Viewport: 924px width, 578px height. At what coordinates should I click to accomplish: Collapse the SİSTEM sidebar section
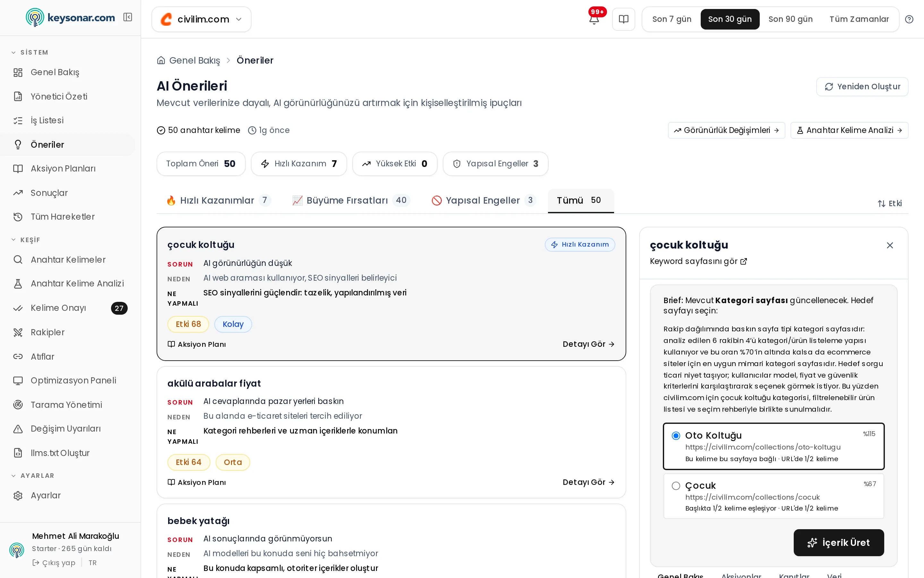tap(30, 52)
